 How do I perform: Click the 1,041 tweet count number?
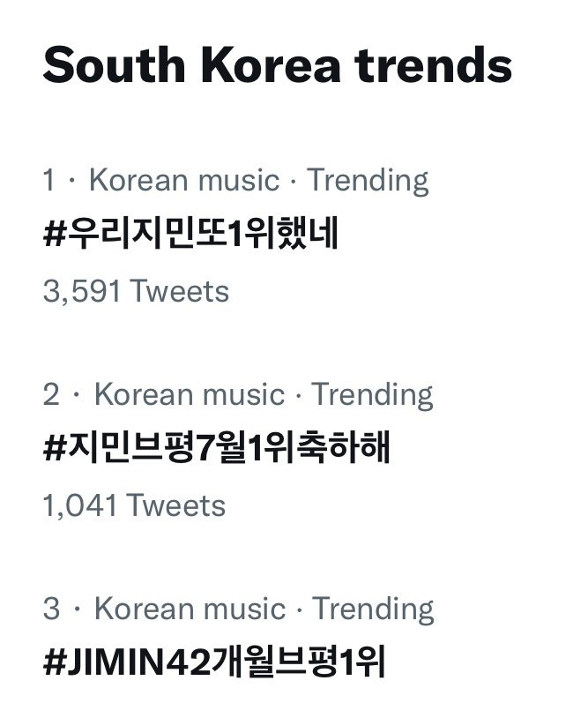[x=79, y=506]
